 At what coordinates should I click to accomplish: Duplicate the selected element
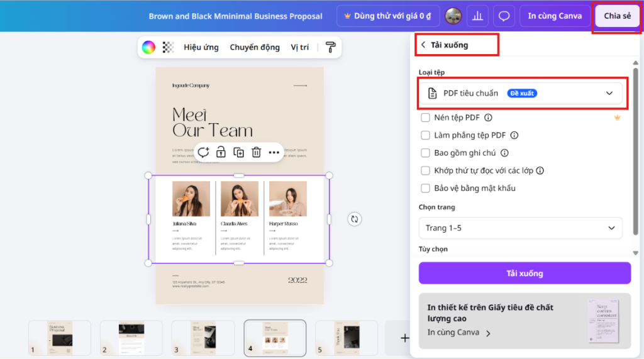click(x=238, y=152)
